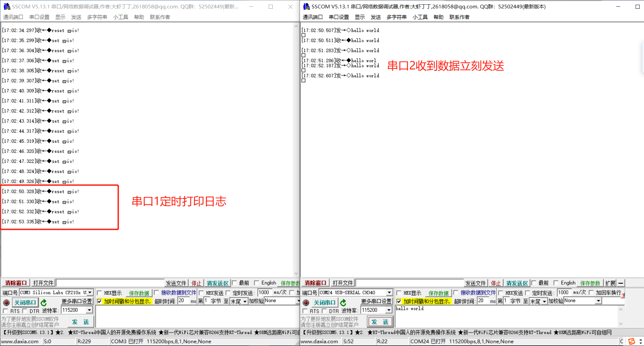Open the COM3 port selection dropdown

point(90,292)
